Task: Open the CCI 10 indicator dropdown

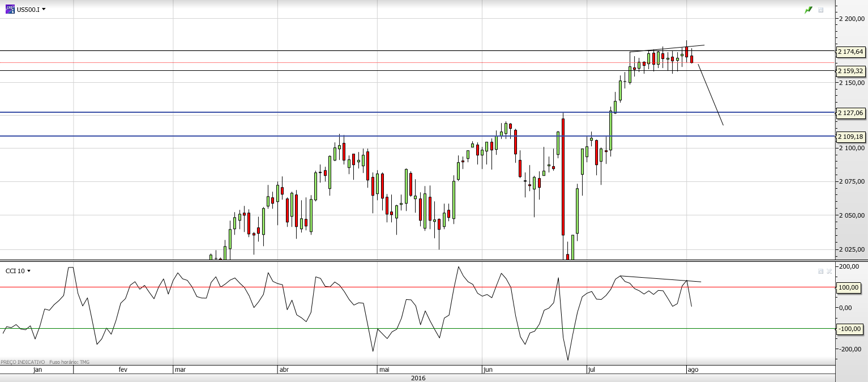Action: click(x=29, y=271)
